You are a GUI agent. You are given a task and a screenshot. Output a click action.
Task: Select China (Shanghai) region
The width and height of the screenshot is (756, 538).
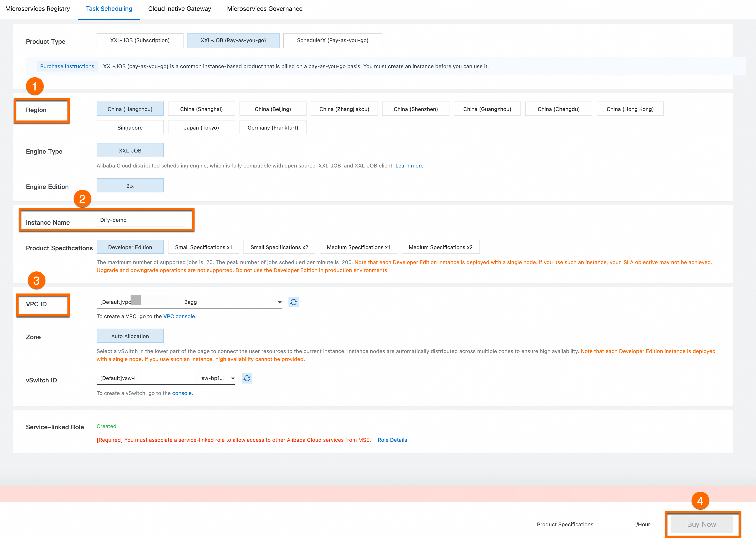(201, 109)
